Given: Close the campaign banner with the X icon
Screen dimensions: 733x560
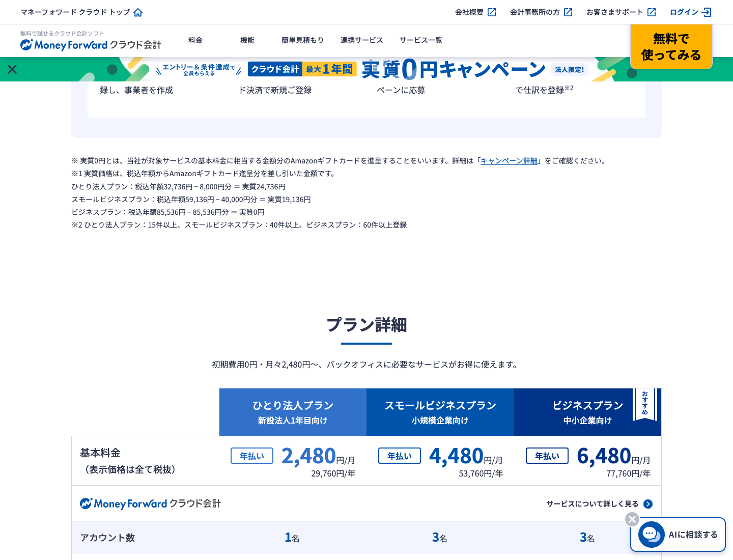Looking at the screenshot, I should click(12, 69).
